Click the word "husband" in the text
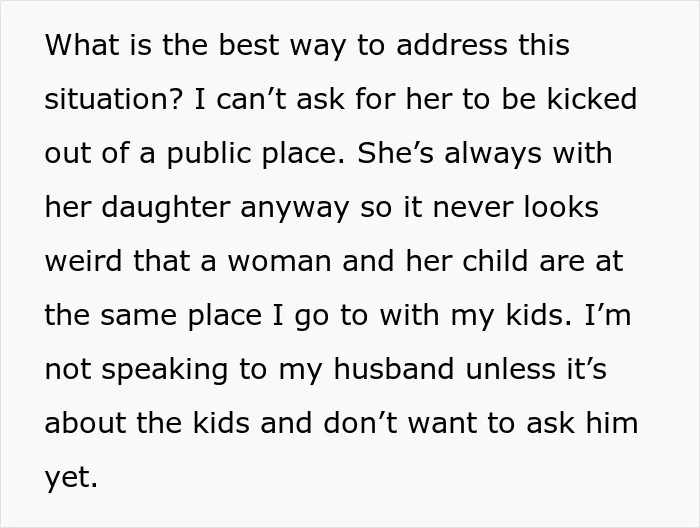The width and height of the screenshot is (700, 528). coord(394,369)
